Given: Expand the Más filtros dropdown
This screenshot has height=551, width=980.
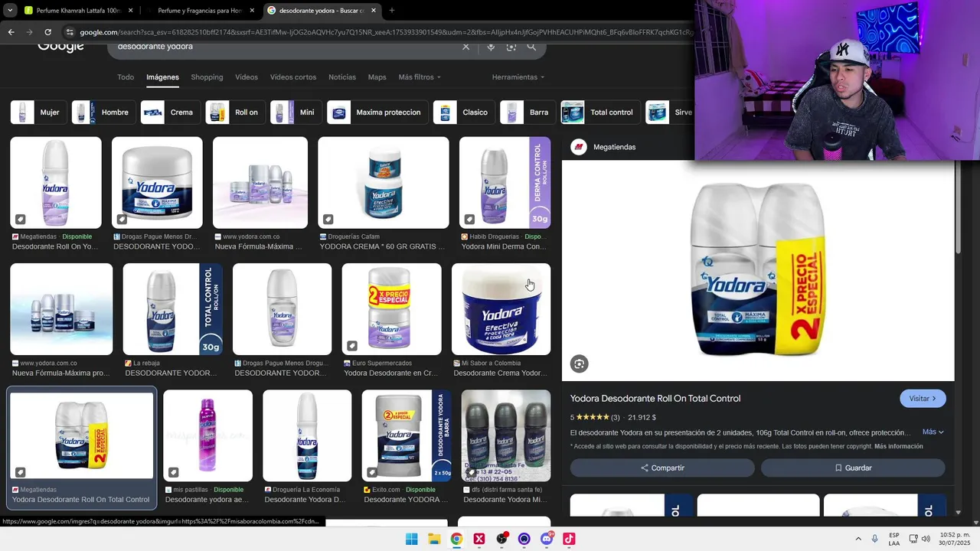Looking at the screenshot, I should [420, 77].
